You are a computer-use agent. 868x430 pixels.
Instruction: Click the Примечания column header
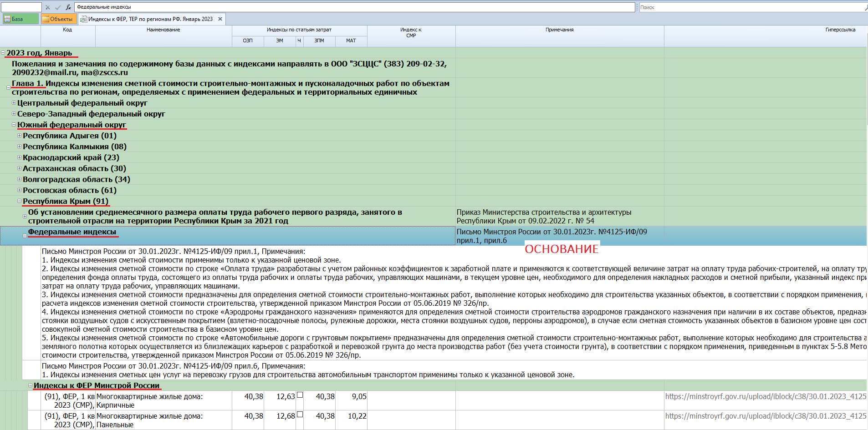point(560,36)
